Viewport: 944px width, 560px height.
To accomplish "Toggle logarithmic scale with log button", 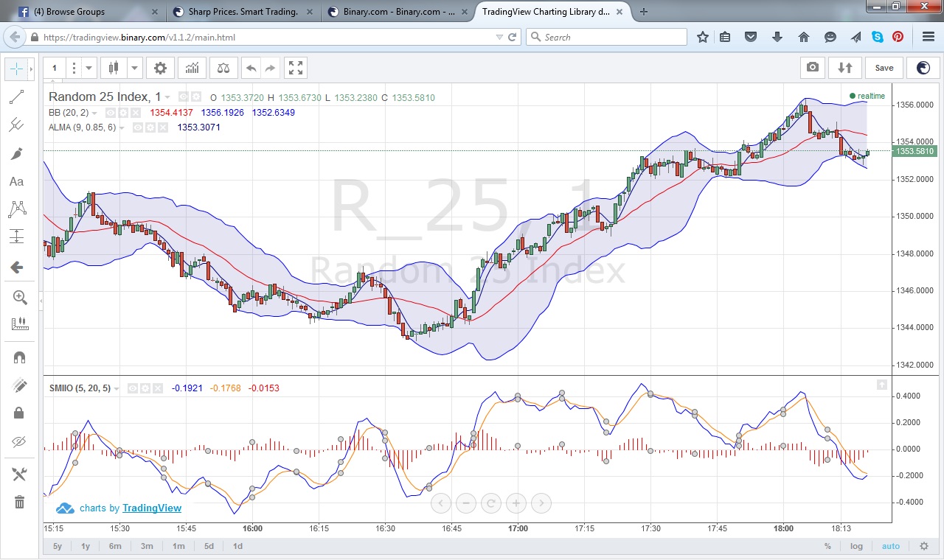I will coord(856,547).
